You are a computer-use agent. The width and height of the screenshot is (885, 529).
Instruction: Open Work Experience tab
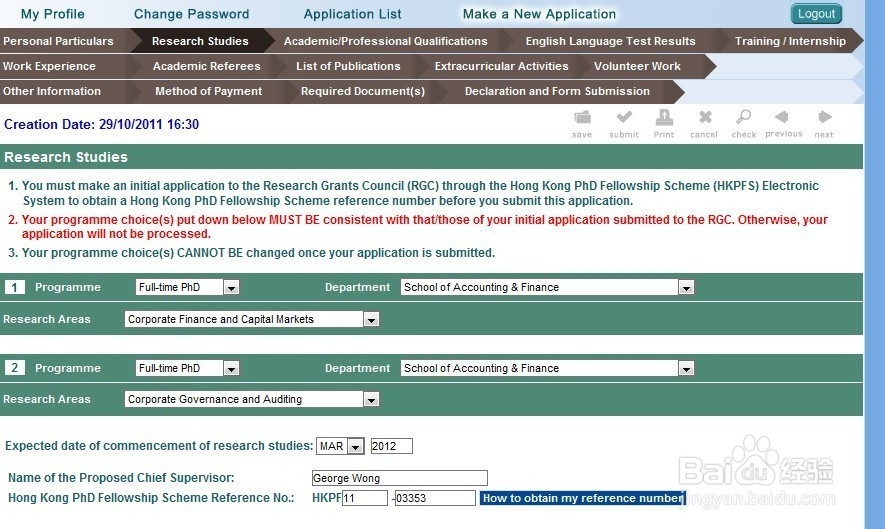pos(50,66)
